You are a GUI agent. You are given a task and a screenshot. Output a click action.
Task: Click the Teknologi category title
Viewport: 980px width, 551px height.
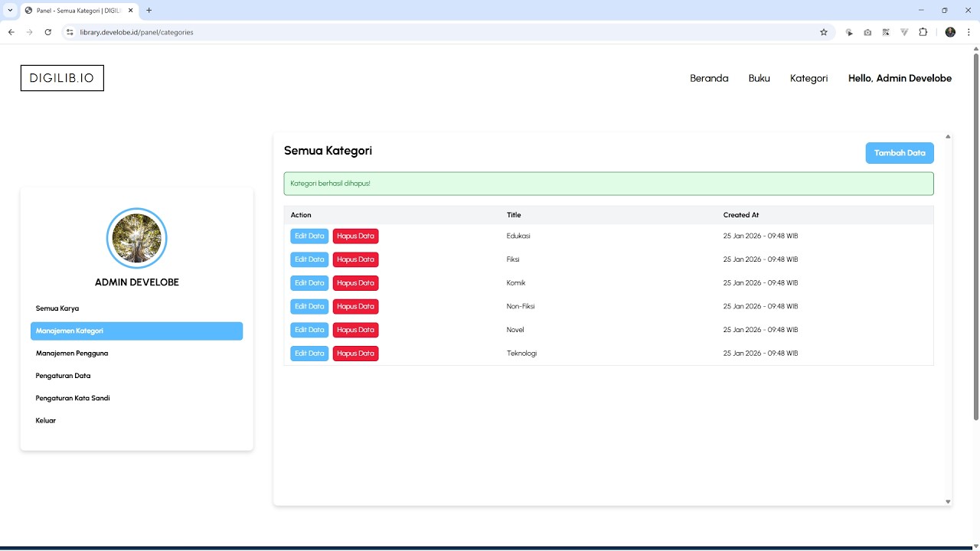click(x=521, y=354)
